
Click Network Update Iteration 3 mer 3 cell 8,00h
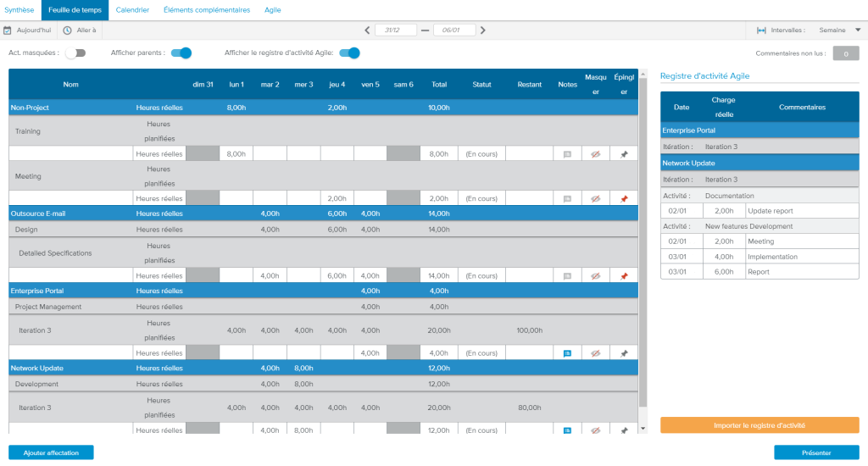[303, 430]
